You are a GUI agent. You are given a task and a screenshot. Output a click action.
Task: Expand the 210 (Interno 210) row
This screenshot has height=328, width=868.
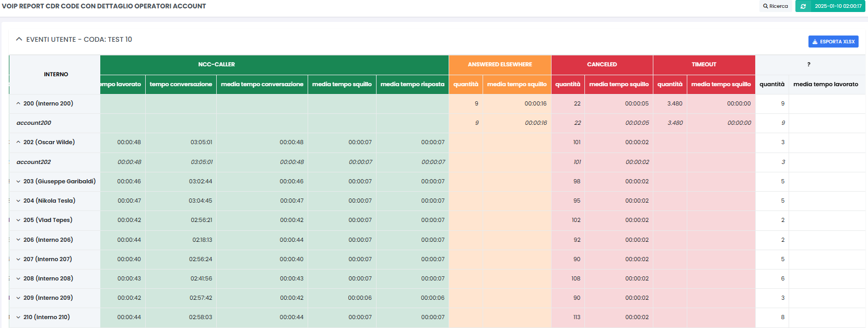tap(18, 317)
